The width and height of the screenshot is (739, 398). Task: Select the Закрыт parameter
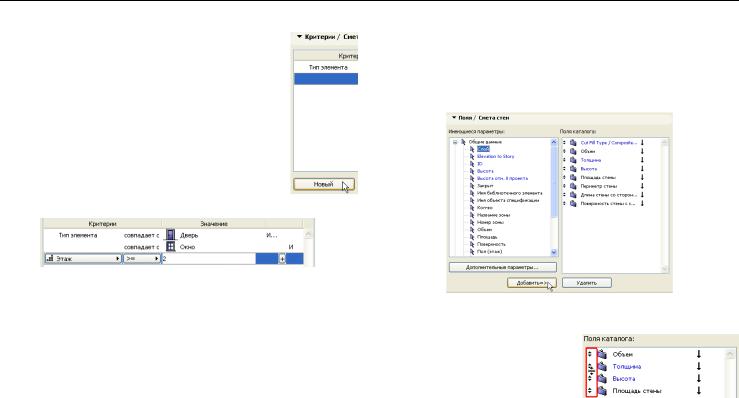485,186
